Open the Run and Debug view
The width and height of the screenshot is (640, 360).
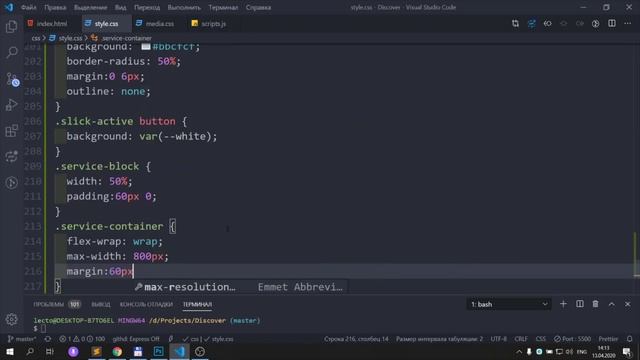11,105
